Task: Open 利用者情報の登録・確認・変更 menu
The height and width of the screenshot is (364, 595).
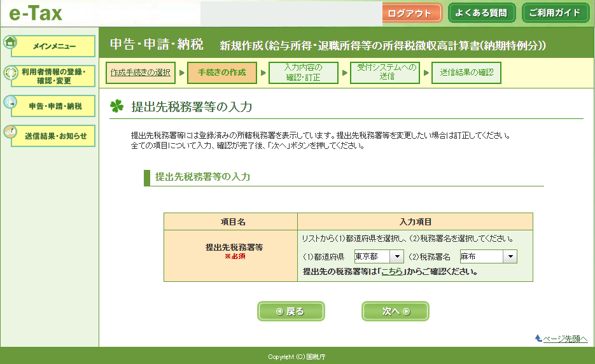Action: tap(53, 76)
